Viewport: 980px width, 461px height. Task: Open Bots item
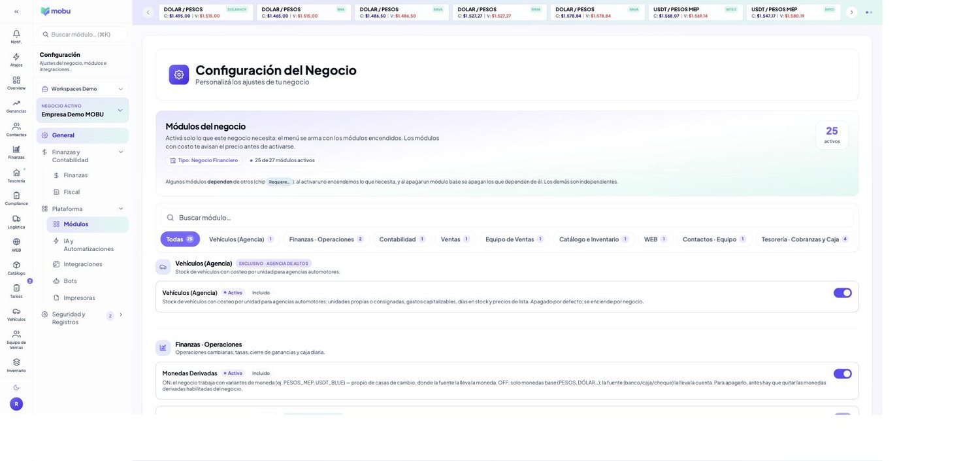88,281
